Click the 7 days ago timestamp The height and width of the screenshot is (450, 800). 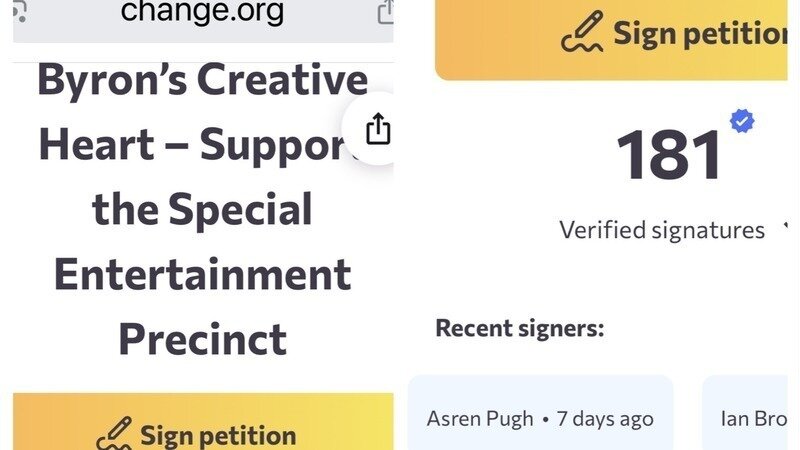[604, 419]
